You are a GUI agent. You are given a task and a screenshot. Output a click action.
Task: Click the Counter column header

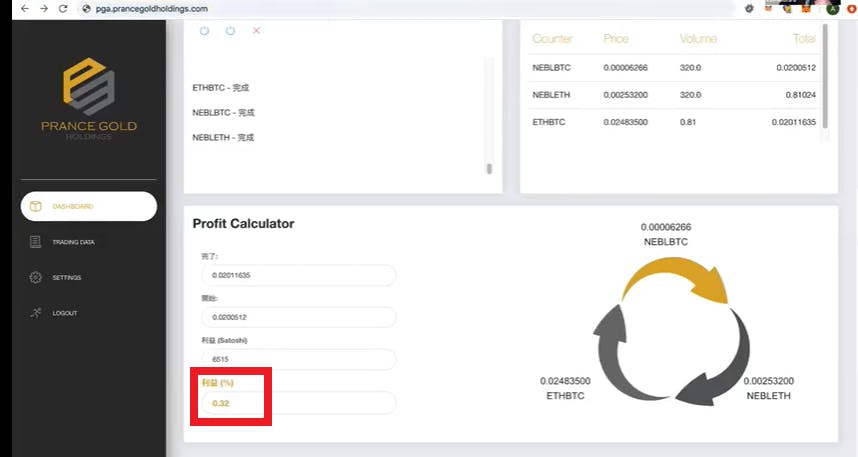552,39
